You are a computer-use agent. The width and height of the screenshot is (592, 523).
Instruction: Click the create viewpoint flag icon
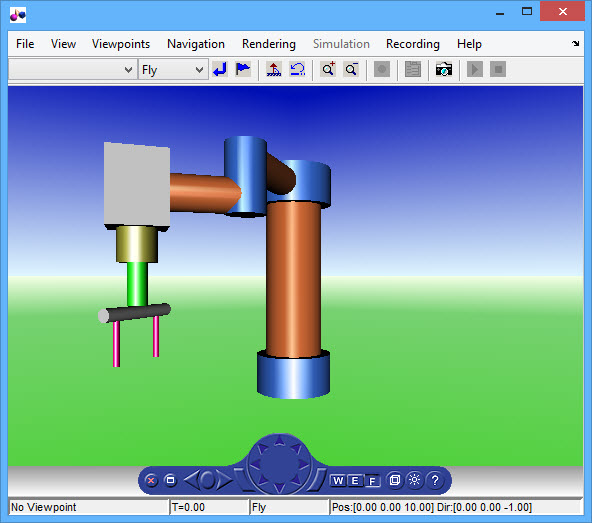click(x=243, y=69)
